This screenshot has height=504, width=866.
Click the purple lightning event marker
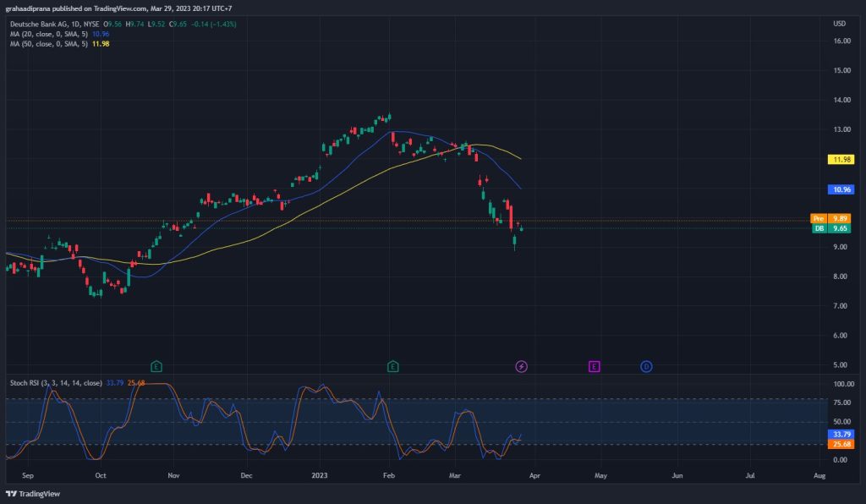coord(521,366)
